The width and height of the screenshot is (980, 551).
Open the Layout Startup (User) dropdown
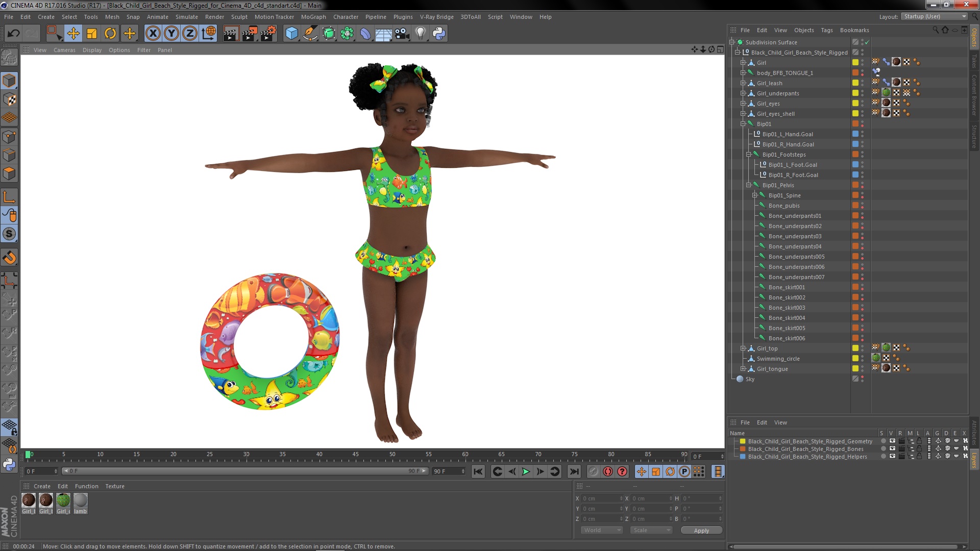click(x=934, y=17)
